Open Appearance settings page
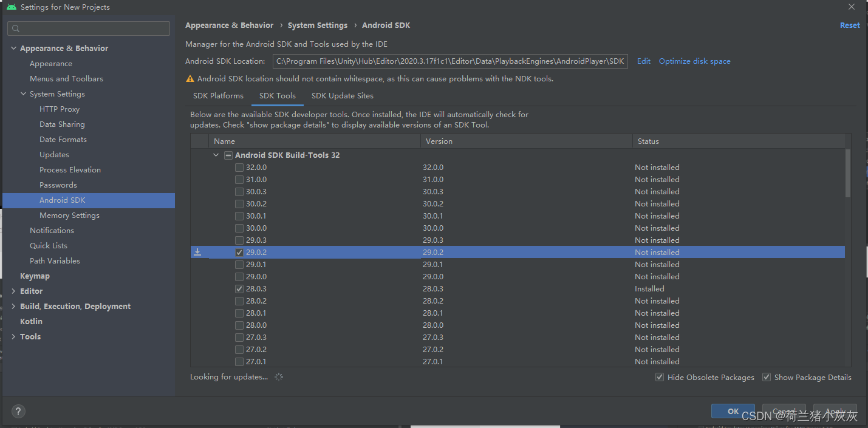The height and width of the screenshot is (428, 868). tap(51, 64)
